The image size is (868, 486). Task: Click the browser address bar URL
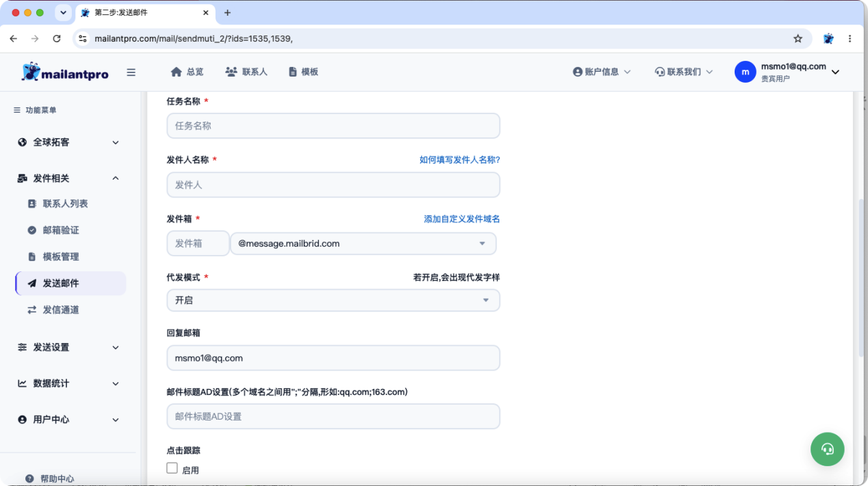[x=194, y=39]
